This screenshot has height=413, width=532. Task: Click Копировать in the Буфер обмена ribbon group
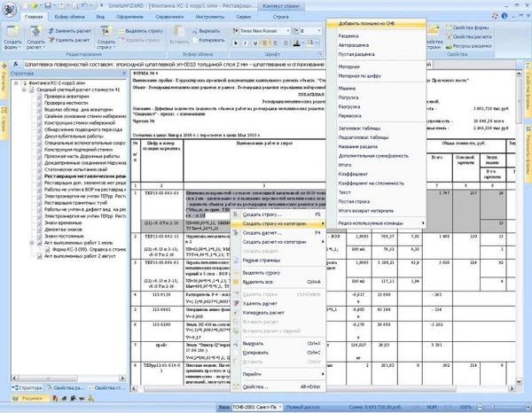tap(208, 40)
